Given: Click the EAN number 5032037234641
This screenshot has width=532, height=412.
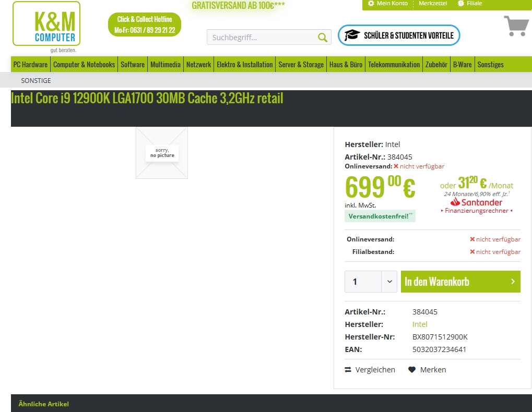Looking at the screenshot, I should 439,349.
